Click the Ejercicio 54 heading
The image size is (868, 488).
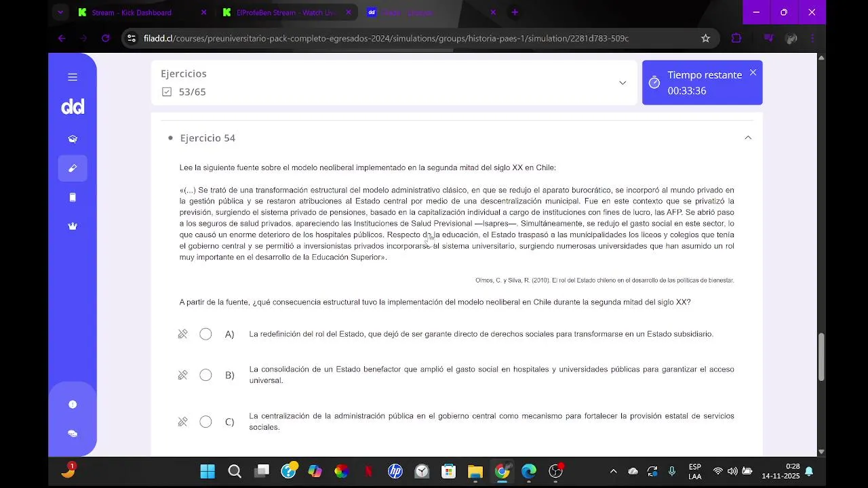[x=208, y=138]
